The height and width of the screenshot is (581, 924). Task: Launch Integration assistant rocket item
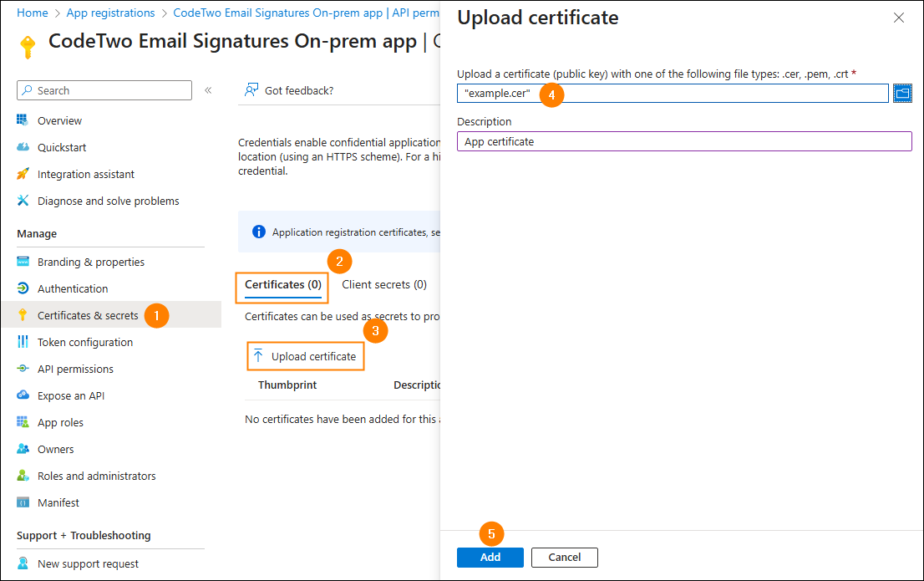(x=85, y=174)
